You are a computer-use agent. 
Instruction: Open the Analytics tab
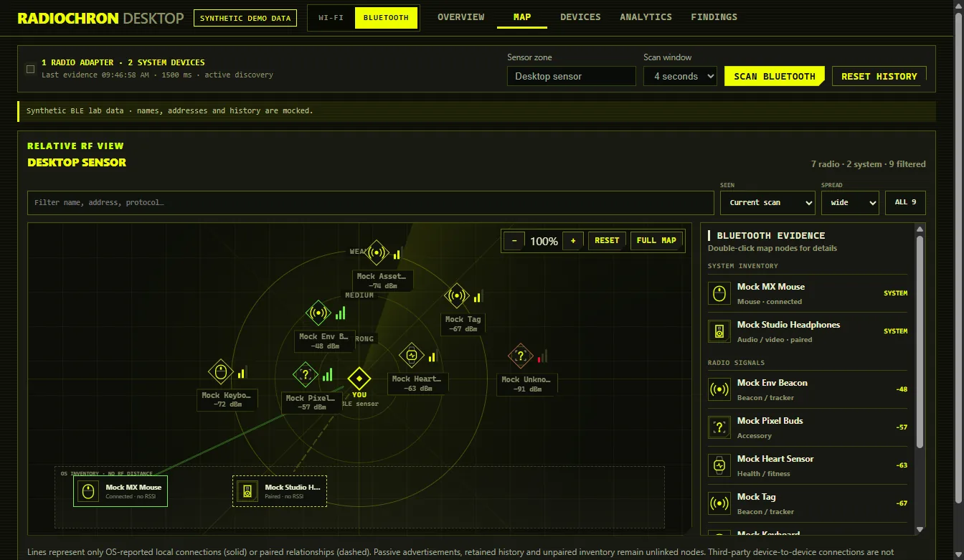(x=646, y=16)
